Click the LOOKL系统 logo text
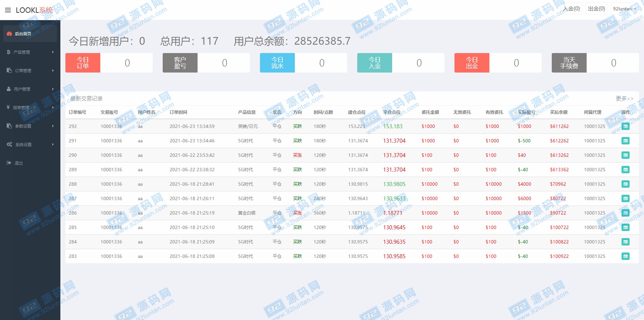The image size is (644, 320). (34, 10)
